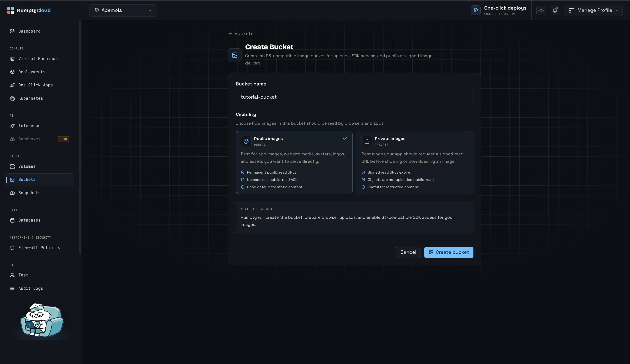Click the 'WHAT HAPPENS NEXT' heading
Image resolution: width=630 pixels, height=364 pixels.
click(x=257, y=209)
